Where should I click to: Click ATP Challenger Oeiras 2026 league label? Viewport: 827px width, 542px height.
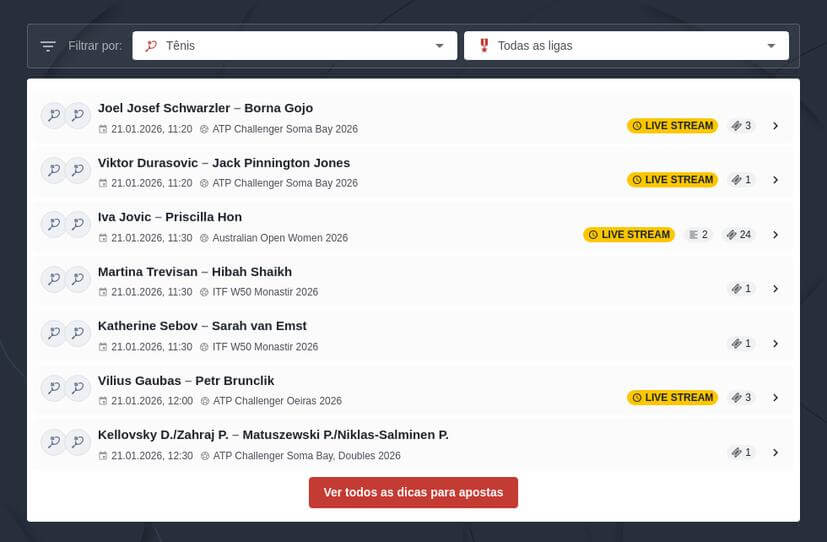click(x=277, y=401)
